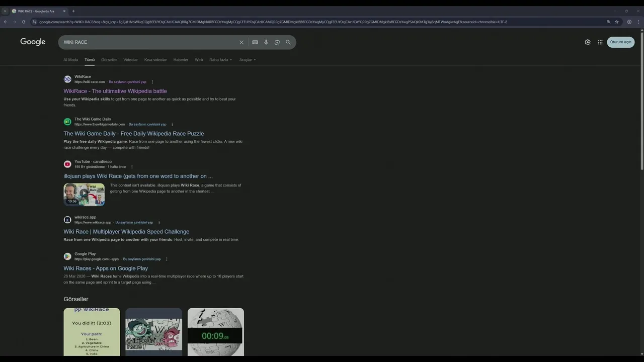Translate the play.google.com result page
644x362 pixels.
(142, 259)
